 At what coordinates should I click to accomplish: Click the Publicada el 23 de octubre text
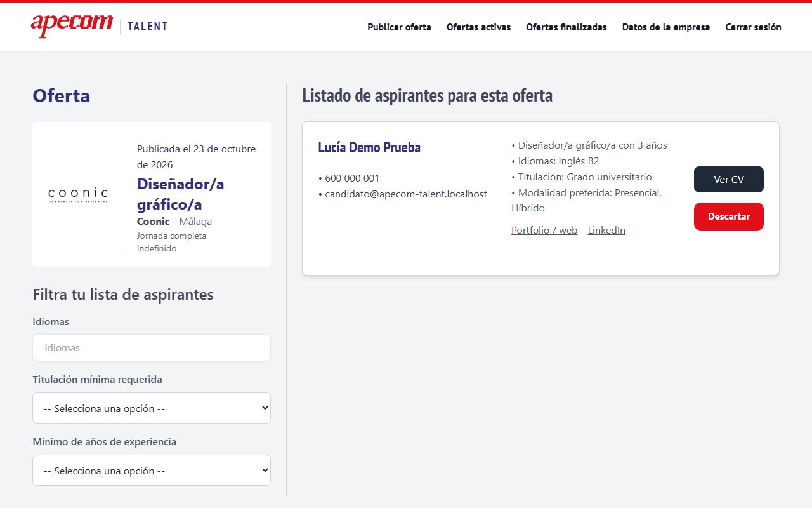[x=197, y=157]
